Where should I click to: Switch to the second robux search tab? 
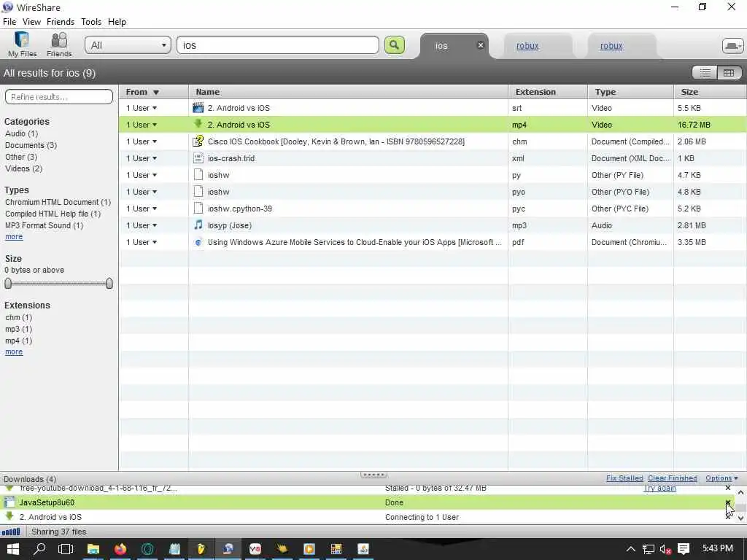coord(611,46)
